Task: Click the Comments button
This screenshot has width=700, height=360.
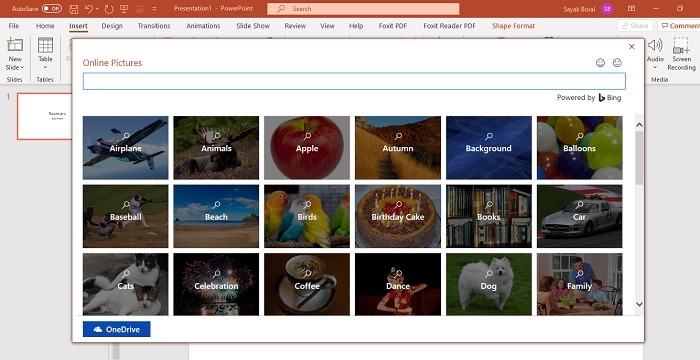Action: point(679,26)
